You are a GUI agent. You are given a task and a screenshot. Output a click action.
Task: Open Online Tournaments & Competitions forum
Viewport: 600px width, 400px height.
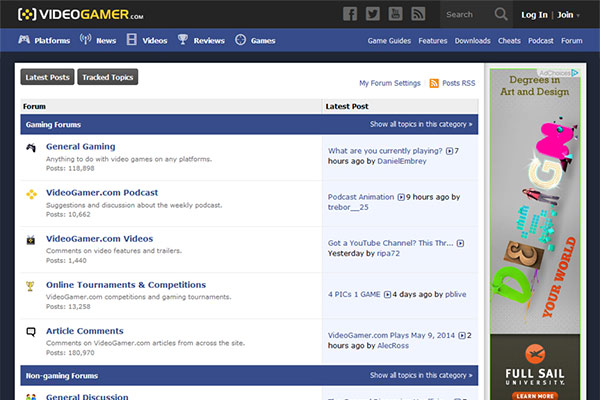click(x=126, y=285)
